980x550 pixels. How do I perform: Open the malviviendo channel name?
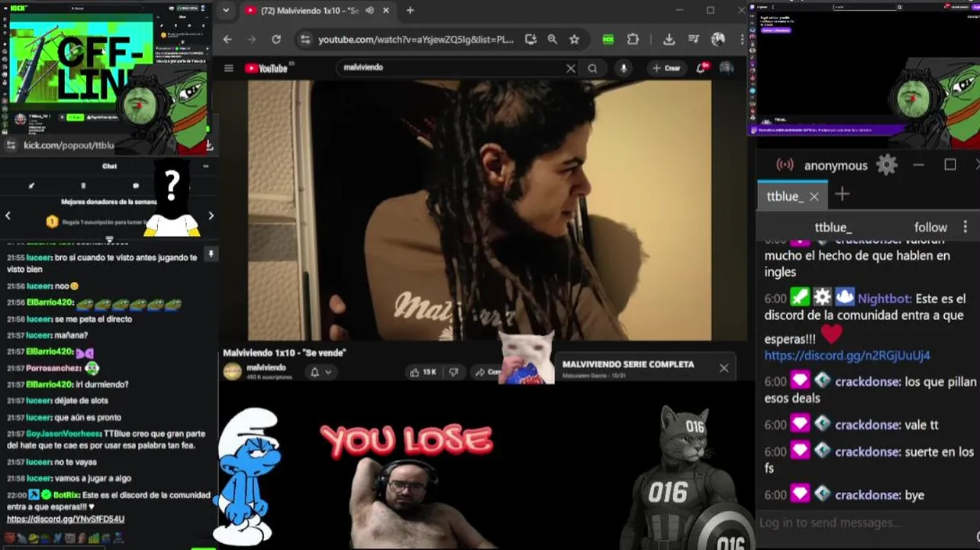coord(266,367)
